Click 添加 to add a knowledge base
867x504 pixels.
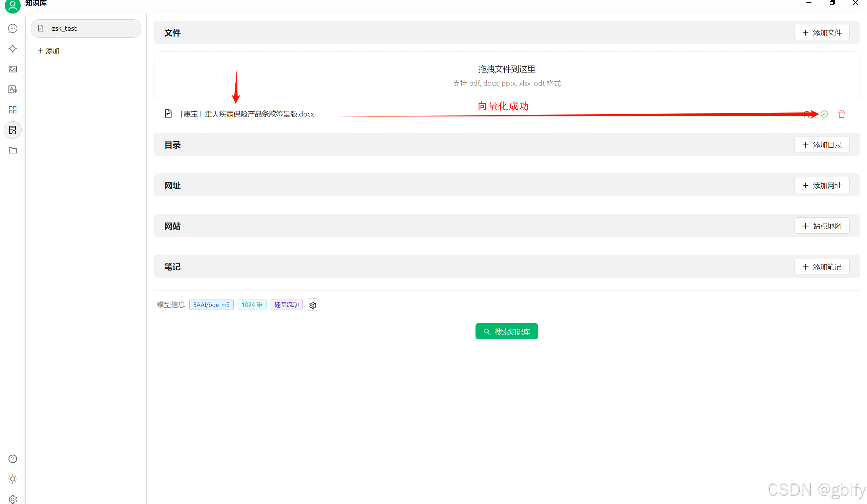(48, 51)
